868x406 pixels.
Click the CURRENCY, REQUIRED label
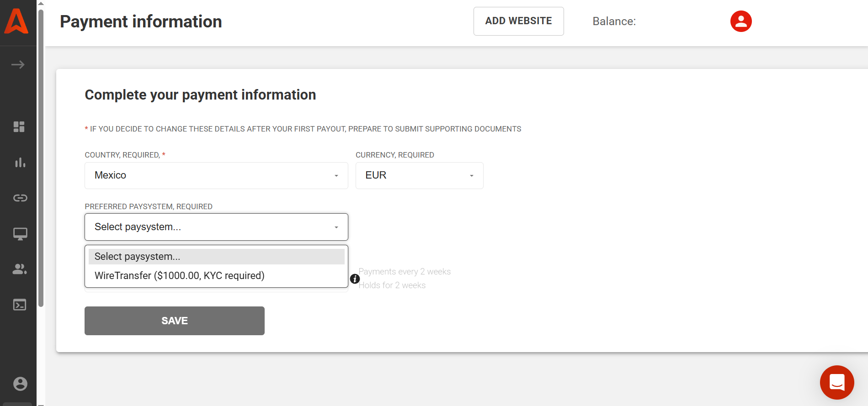point(395,155)
